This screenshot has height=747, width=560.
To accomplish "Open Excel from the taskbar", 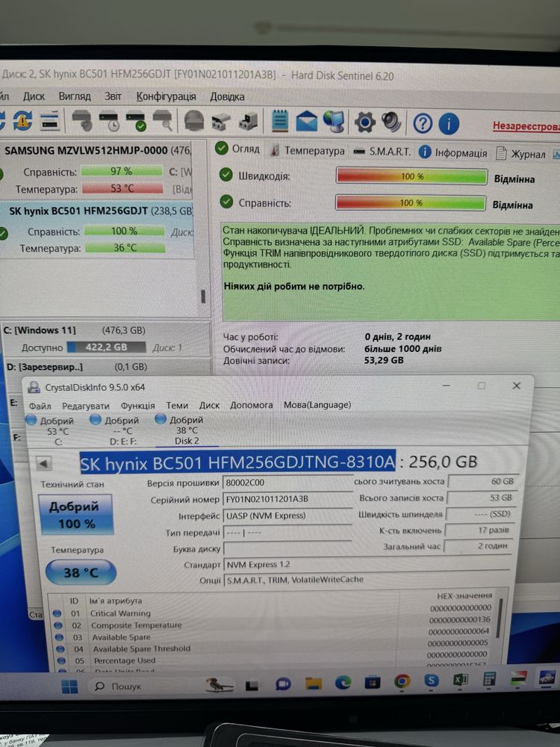I will coord(460,680).
